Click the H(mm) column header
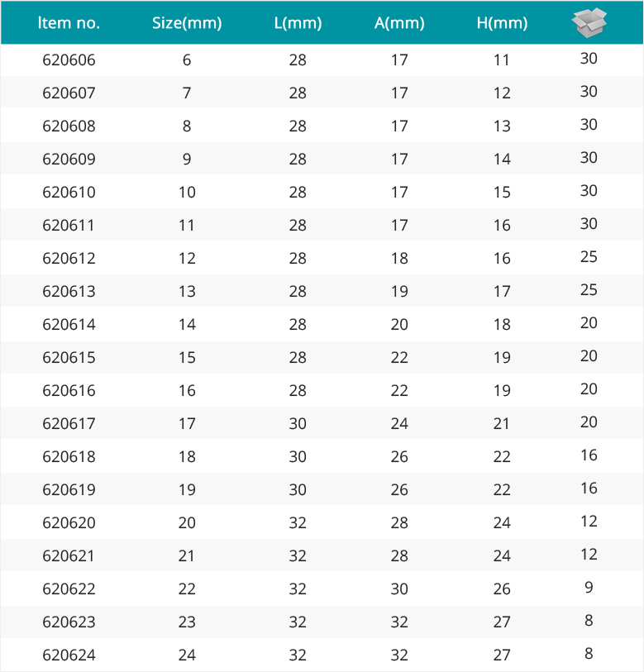Viewport: 644px width, 672px height. tap(502, 23)
